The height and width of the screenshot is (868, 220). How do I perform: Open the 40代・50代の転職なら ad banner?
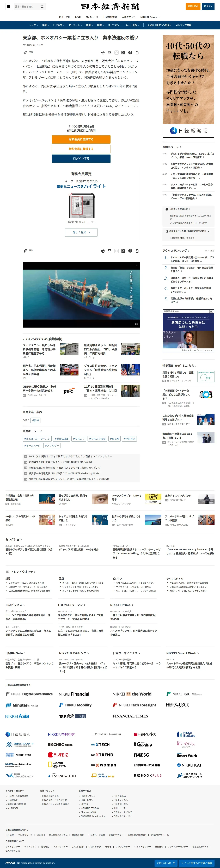click(x=188, y=86)
